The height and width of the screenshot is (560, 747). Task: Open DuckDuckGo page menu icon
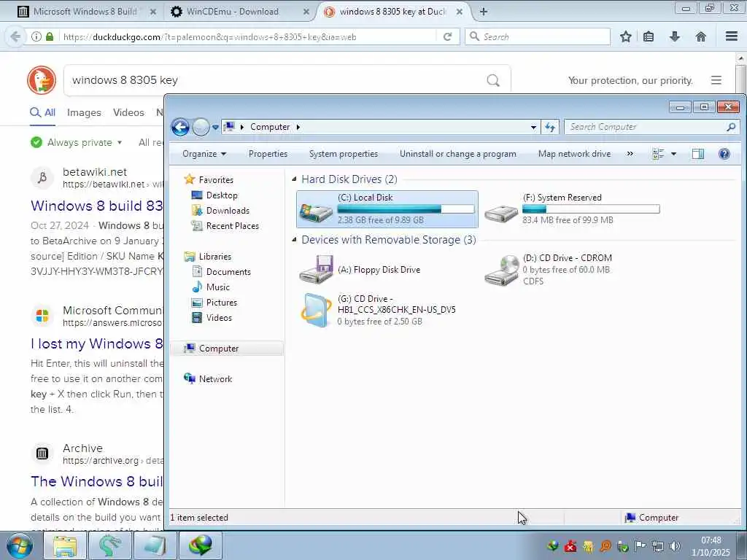[x=716, y=80]
